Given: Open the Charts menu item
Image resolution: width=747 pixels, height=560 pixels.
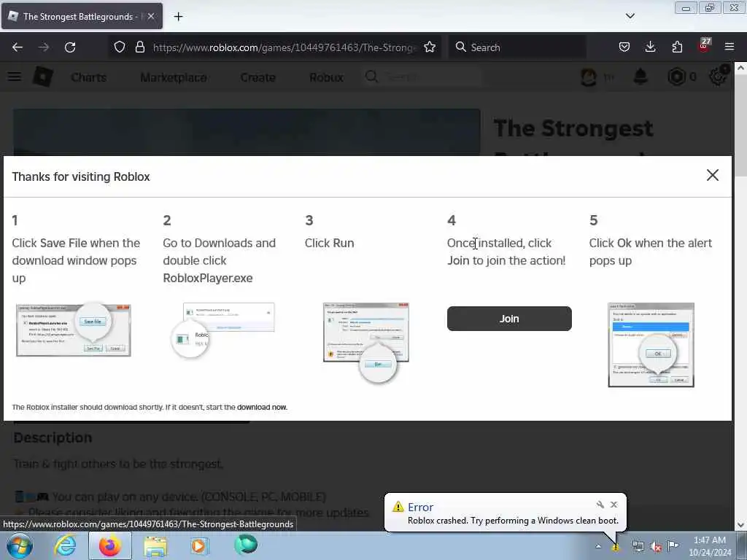Looking at the screenshot, I should 88,77.
